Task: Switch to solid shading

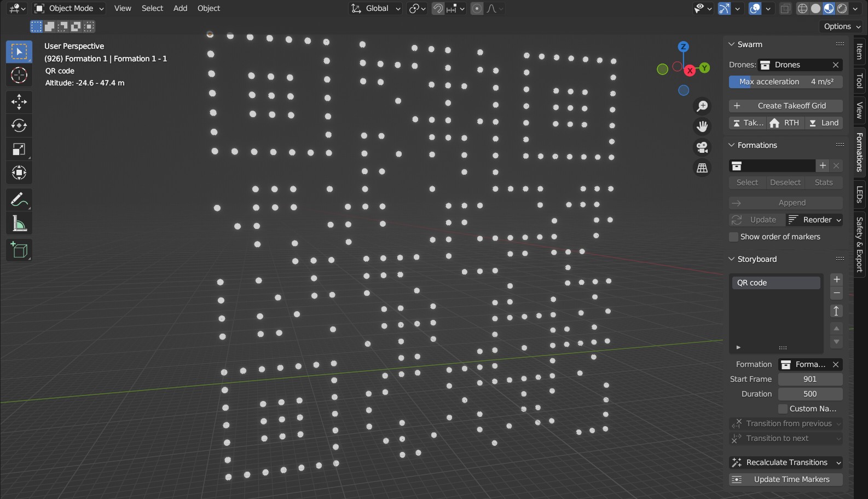Action: 815,8
